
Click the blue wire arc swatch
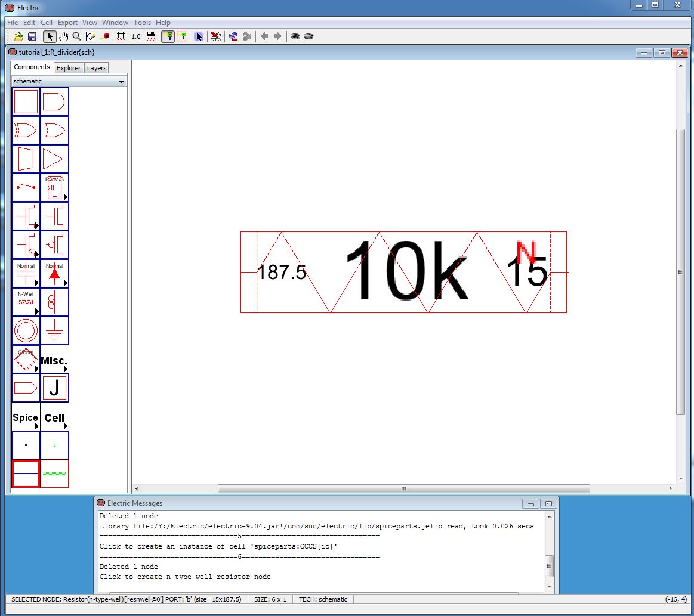click(x=26, y=474)
